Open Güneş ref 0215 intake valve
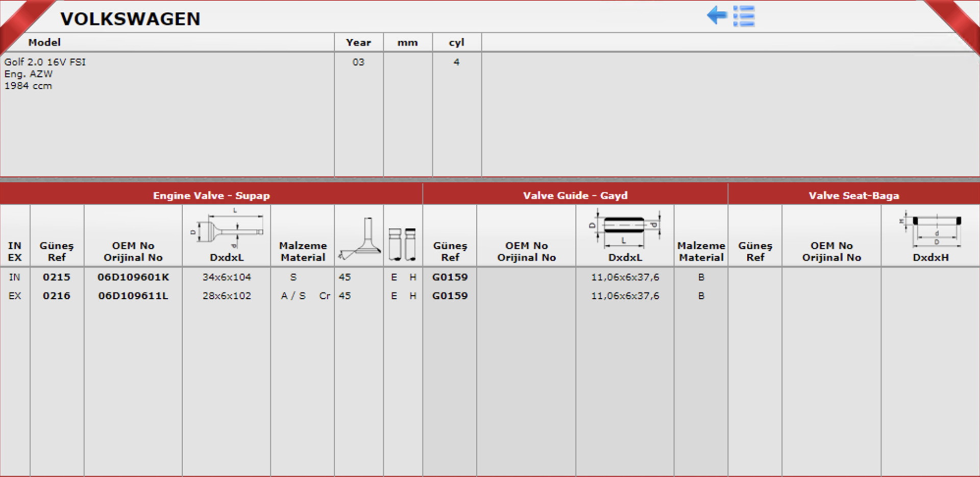The image size is (980, 477). 57,277
